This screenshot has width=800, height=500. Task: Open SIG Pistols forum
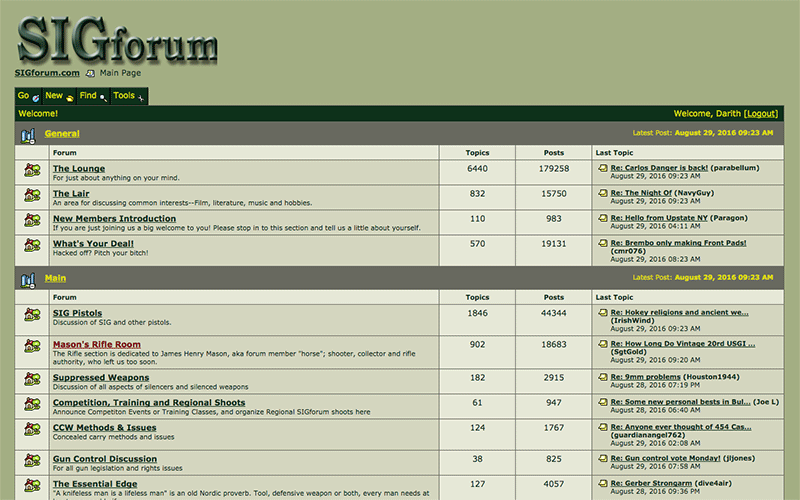78,313
